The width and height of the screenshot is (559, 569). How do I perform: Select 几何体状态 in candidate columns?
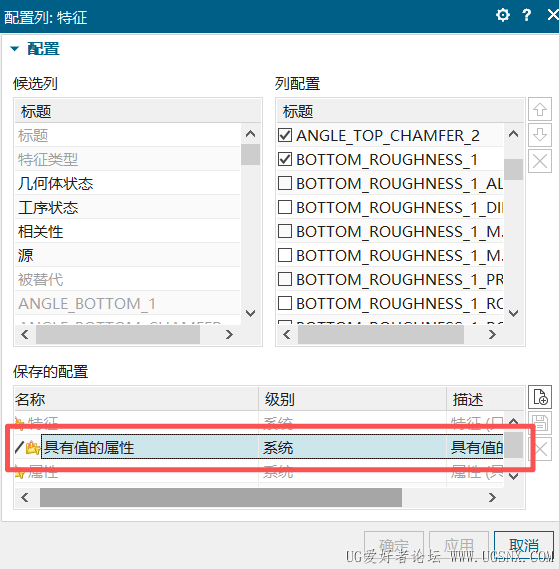pyautogui.click(x=128, y=183)
